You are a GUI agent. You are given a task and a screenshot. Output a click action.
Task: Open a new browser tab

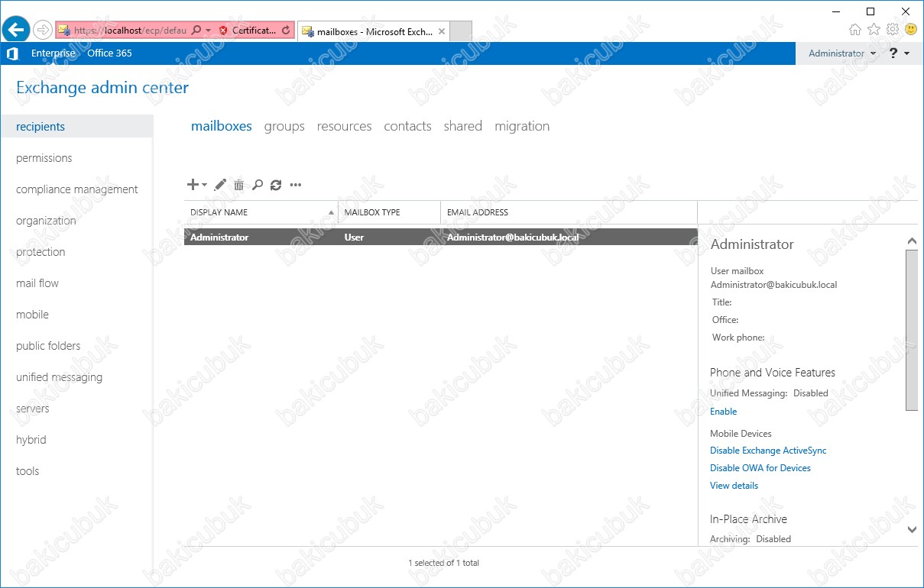point(461,31)
